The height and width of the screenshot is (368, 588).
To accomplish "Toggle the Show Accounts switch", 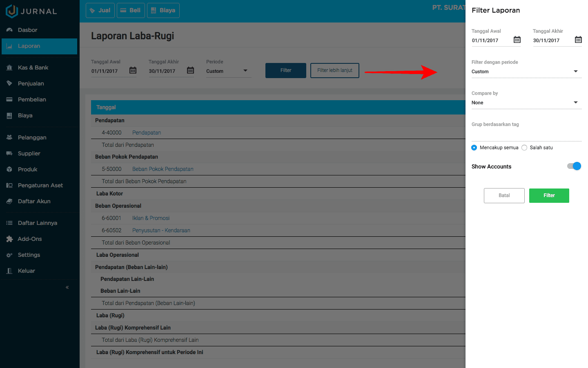I will [x=574, y=166].
